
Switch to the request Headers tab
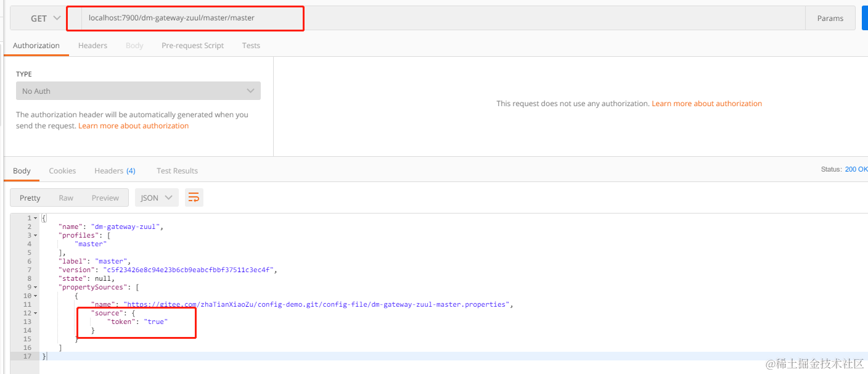92,46
